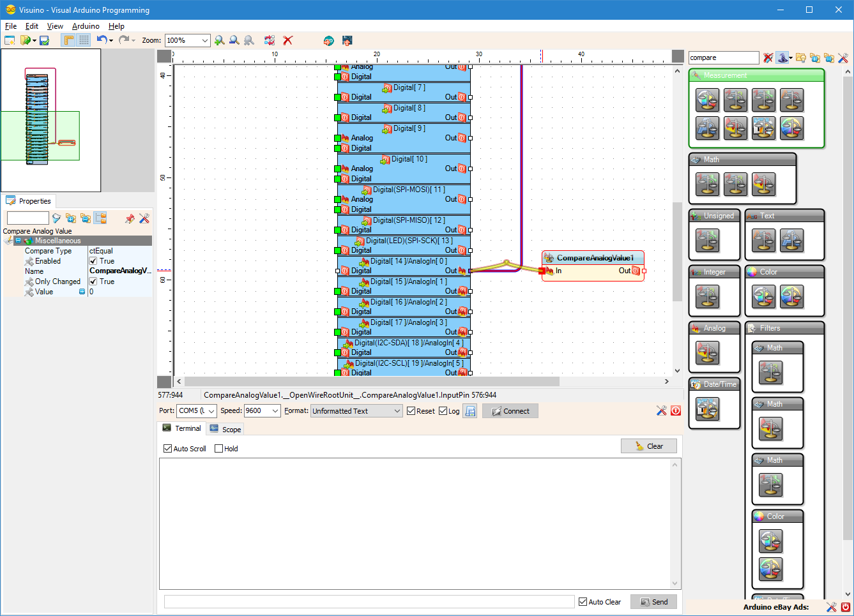Click the properties search input field
Screen dimensions: 854x616
27,218
